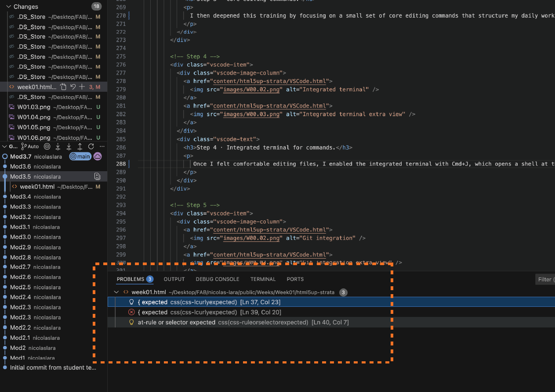Click the 3 badge beside week01.html path
The height and width of the screenshot is (392, 555).
tap(343, 292)
